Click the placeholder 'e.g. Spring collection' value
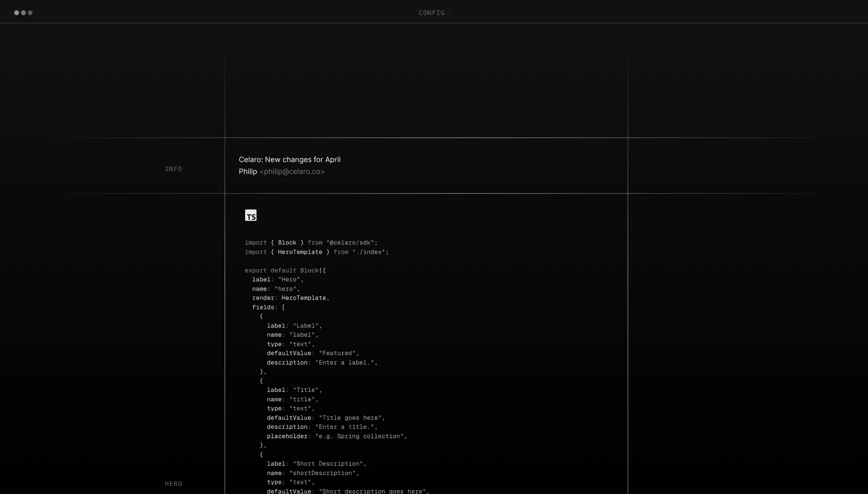This screenshot has width=868, height=494. pyautogui.click(x=361, y=436)
